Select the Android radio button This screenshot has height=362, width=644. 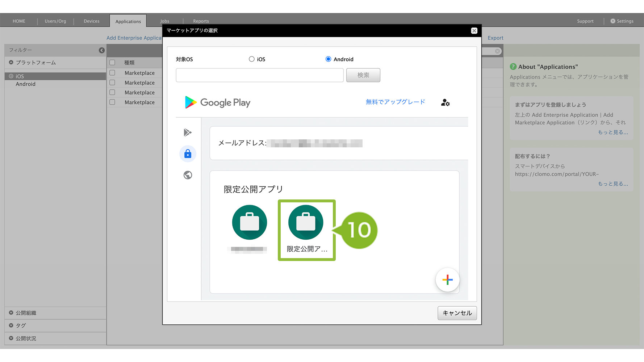(328, 59)
